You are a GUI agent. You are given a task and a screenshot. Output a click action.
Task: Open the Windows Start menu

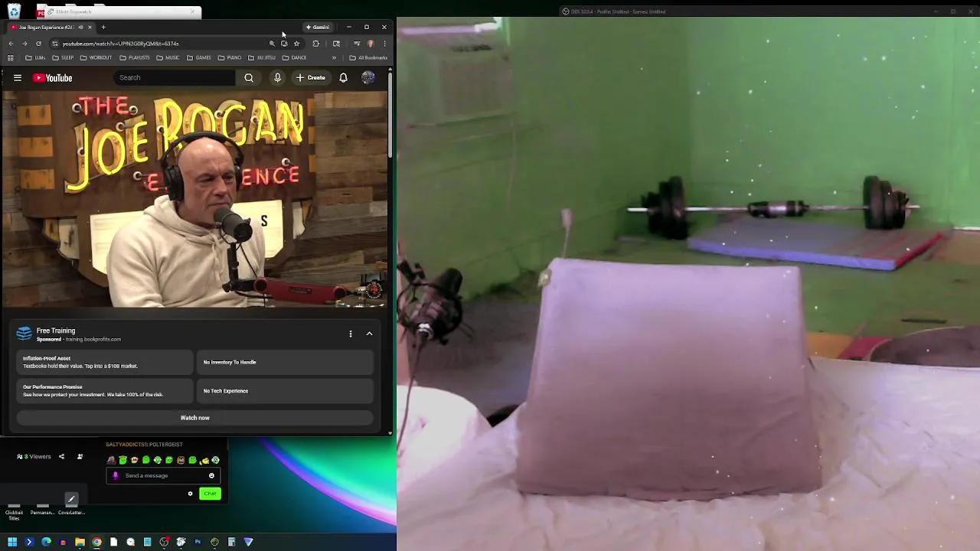coord(12,542)
